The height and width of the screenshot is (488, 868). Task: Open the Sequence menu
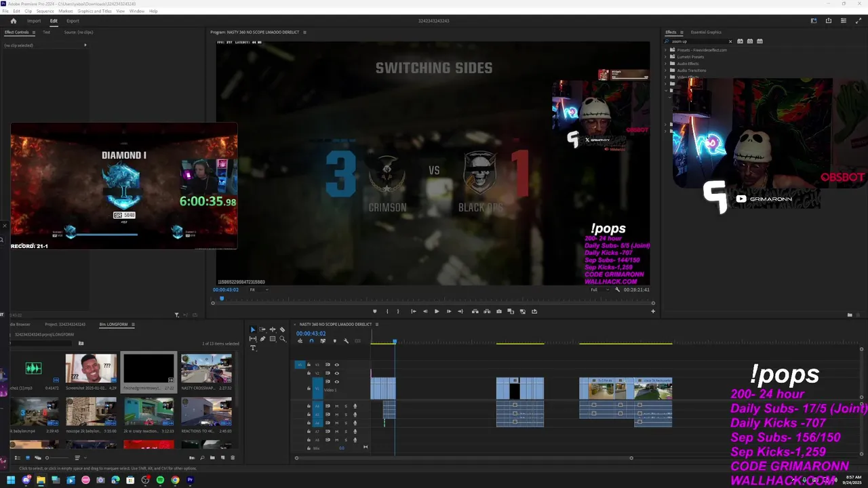point(45,12)
